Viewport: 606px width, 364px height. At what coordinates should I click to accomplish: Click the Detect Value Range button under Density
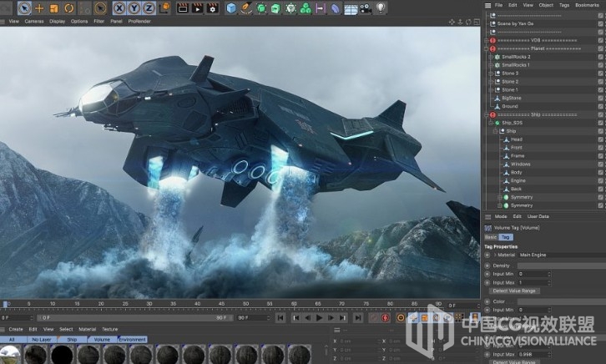[514, 291]
